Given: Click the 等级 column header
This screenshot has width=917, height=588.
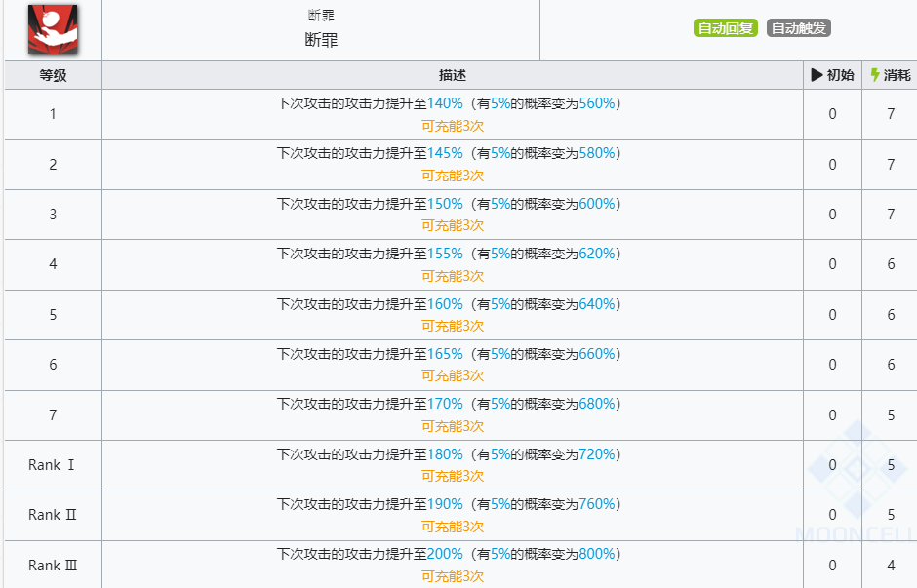Looking at the screenshot, I should tap(53, 75).
